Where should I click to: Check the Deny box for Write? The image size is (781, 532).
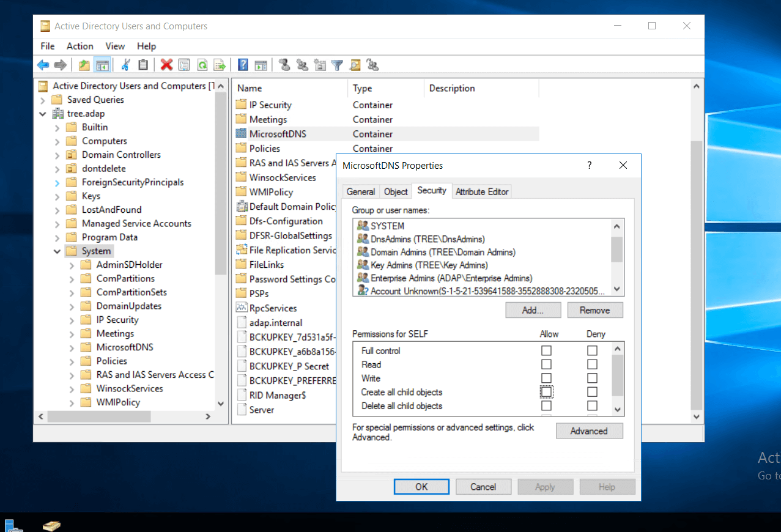click(x=592, y=379)
